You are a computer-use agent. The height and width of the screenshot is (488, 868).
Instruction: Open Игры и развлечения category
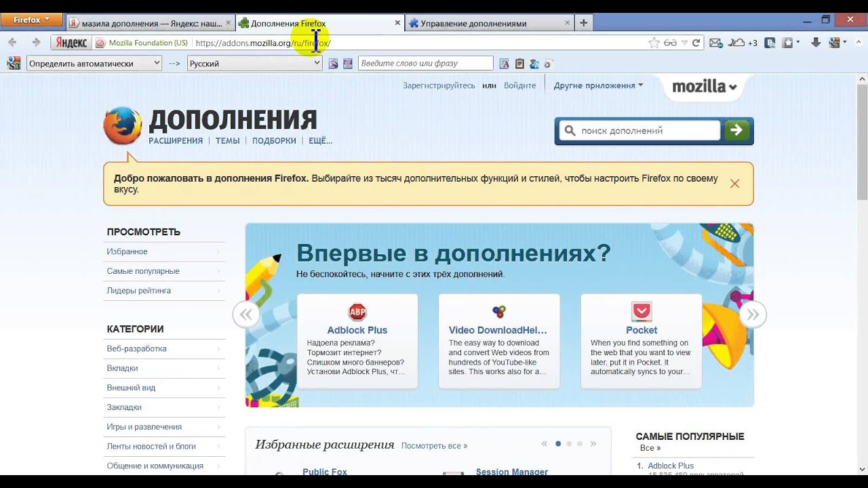(x=164, y=427)
